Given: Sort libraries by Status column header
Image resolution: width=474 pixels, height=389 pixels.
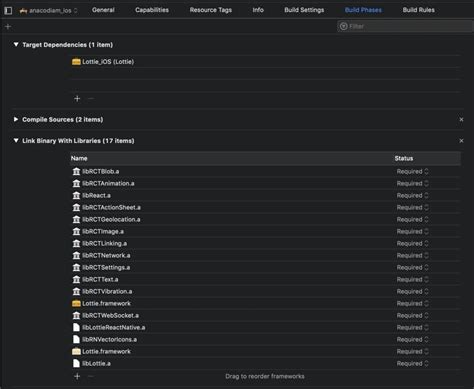Looking at the screenshot, I should pyautogui.click(x=404, y=158).
